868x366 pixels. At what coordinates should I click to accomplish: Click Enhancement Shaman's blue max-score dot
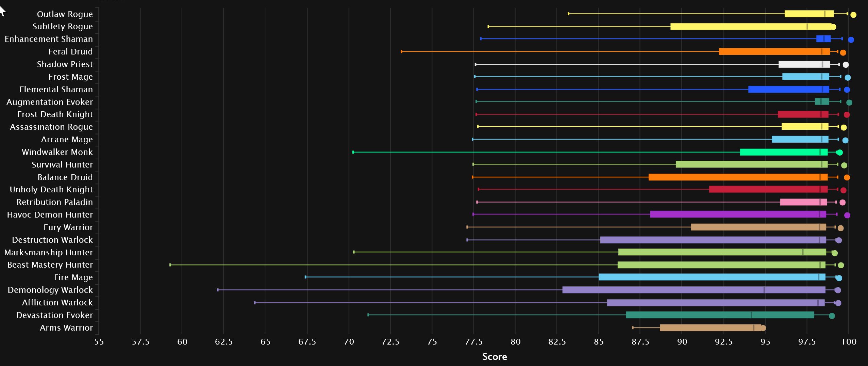coord(851,40)
